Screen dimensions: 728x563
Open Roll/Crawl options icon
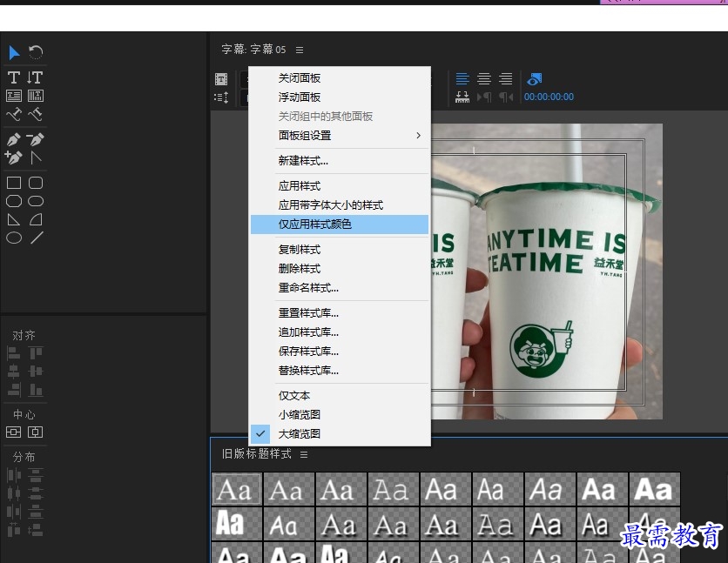221,97
